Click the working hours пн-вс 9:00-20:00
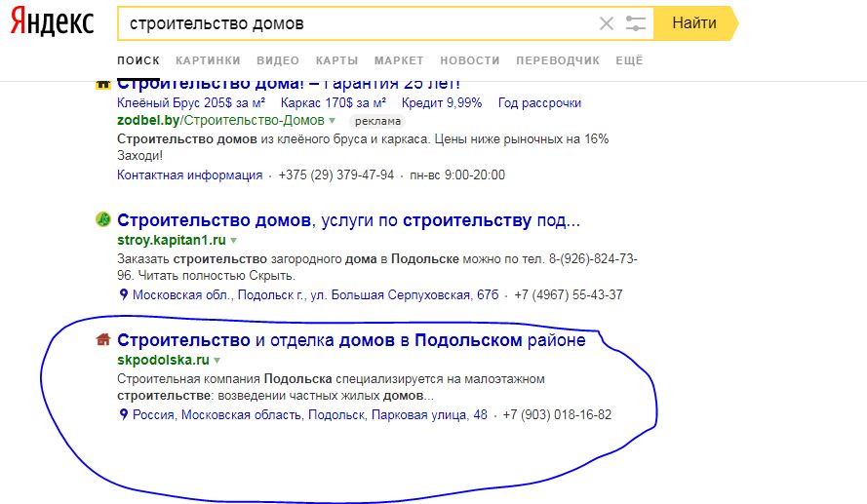This screenshot has width=867, height=504. [x=457, y=175]
